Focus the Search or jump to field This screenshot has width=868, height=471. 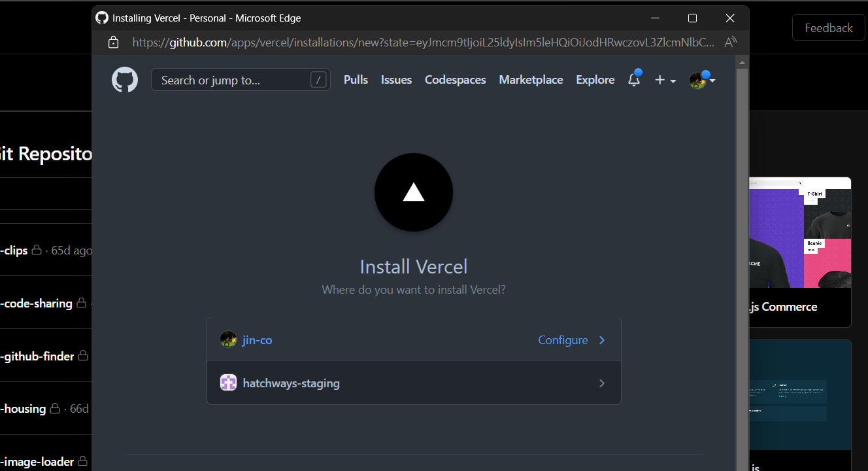tap(241, 80)
